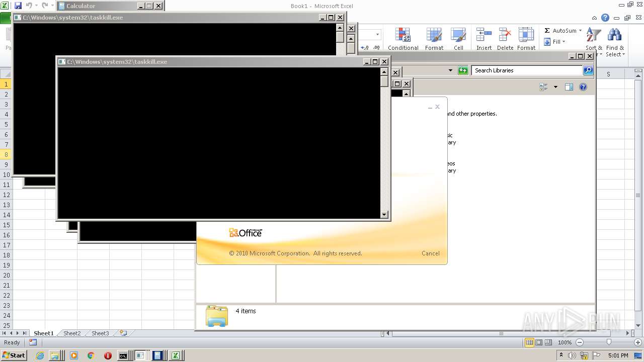The height and width of the screenshot is (362, 644).
Task: Click the Change your view icon in Explorer
Action: (x=543, y=87)
